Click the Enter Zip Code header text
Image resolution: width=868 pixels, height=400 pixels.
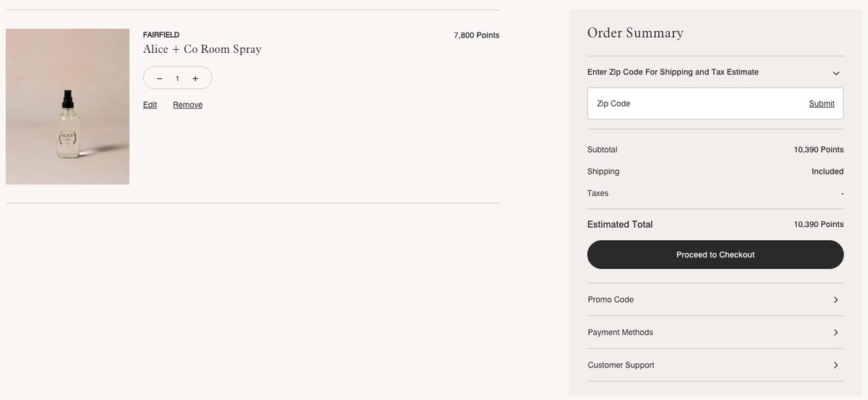click(673, 72)
